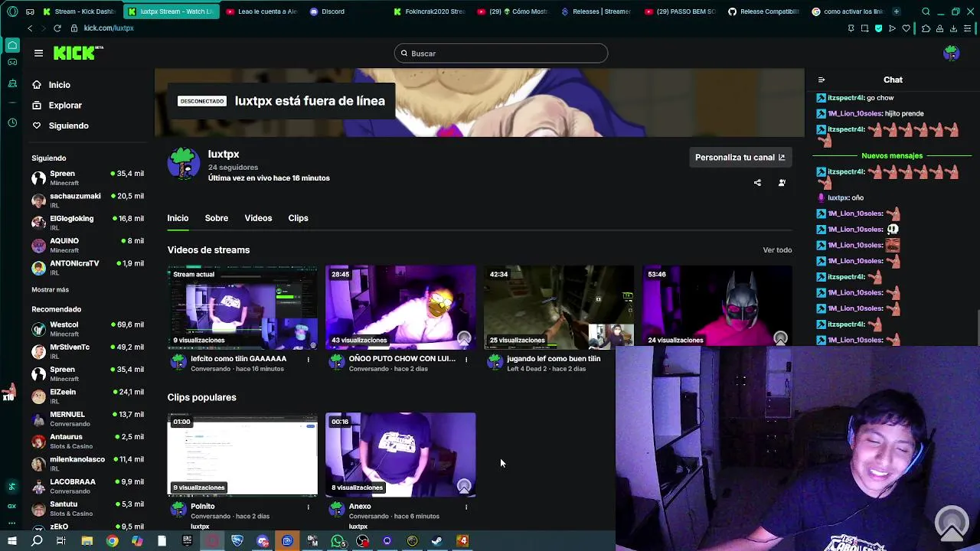This screenshot has width=980, height=551.
Task: Open the Kick hamburger menu
Action: (x=38, y=53)
